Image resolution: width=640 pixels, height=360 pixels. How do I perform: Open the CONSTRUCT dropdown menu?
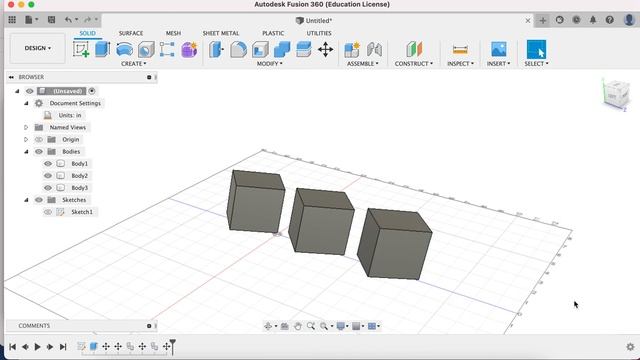tap(413, 64)
